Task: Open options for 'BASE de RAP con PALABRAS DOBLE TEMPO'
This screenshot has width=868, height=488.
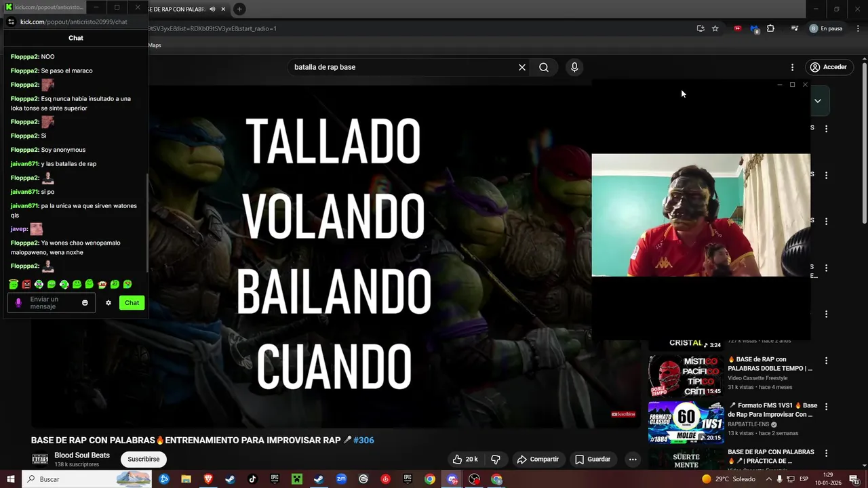Action: [826, 361]
